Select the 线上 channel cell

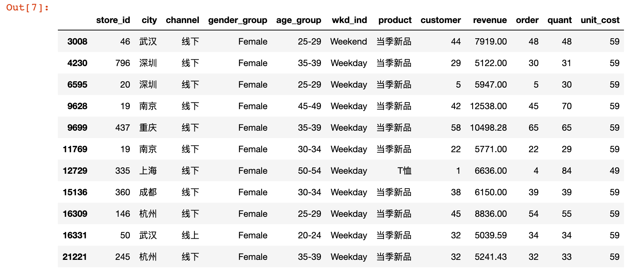tap(190, 235)
